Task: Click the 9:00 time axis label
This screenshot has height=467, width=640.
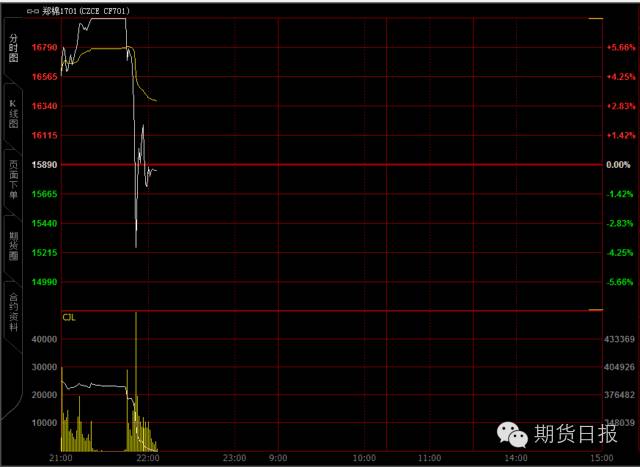Action: (x=278, y=458)
